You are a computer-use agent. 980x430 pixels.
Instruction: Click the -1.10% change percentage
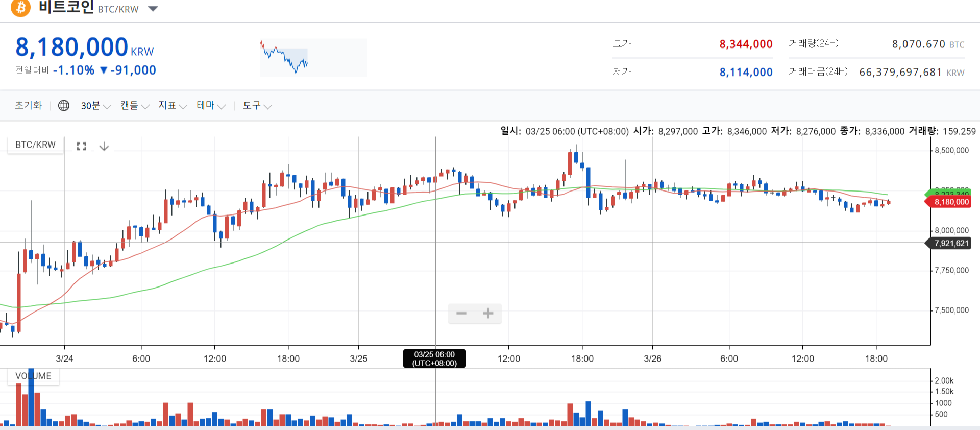coord(73,70)
